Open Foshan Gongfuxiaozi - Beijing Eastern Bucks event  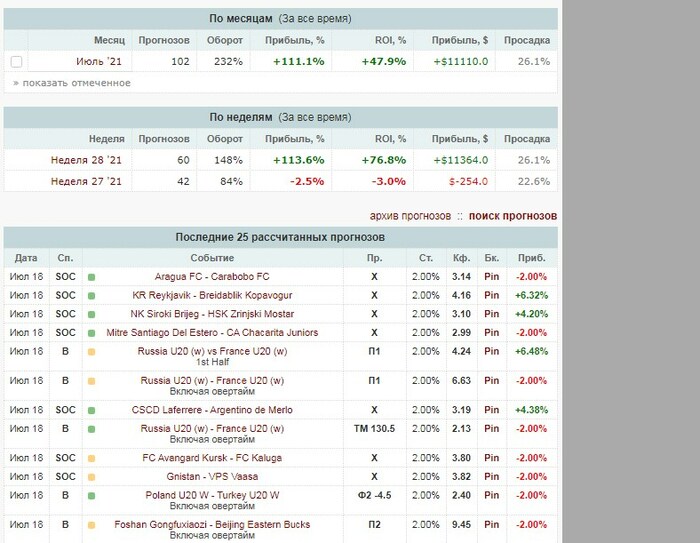212,524
